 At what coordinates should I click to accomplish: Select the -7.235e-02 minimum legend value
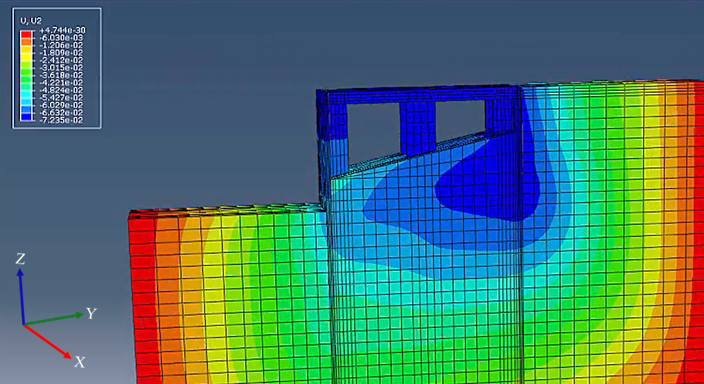pos(62,120)
